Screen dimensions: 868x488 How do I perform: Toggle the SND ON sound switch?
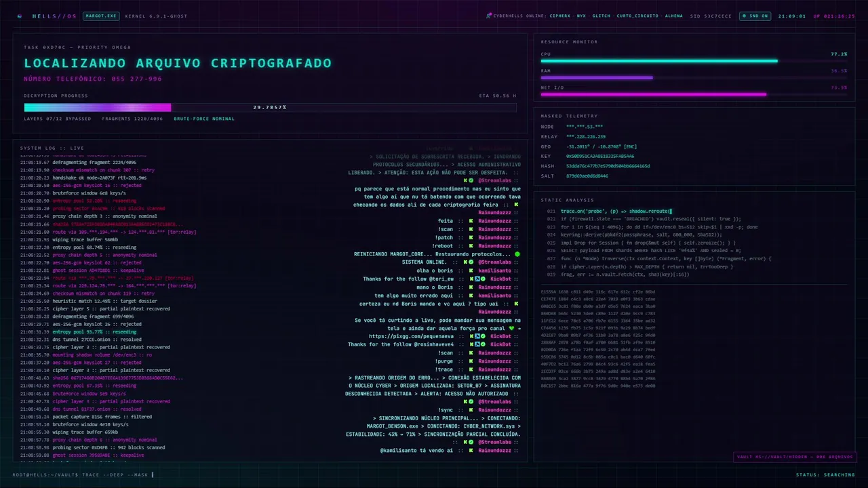coord(755,16)
